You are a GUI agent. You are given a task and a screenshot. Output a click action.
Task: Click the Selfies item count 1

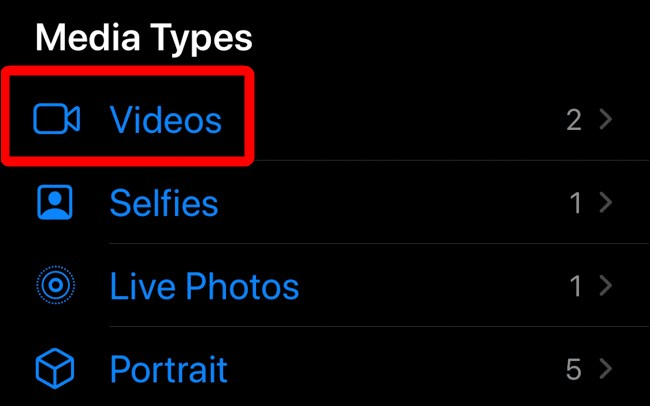pyautogui.click(x=575, y=204)
